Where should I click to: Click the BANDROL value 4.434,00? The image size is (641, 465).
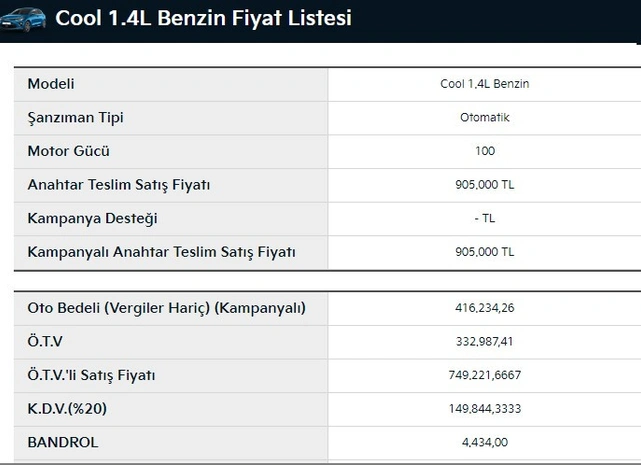(485, 442)
